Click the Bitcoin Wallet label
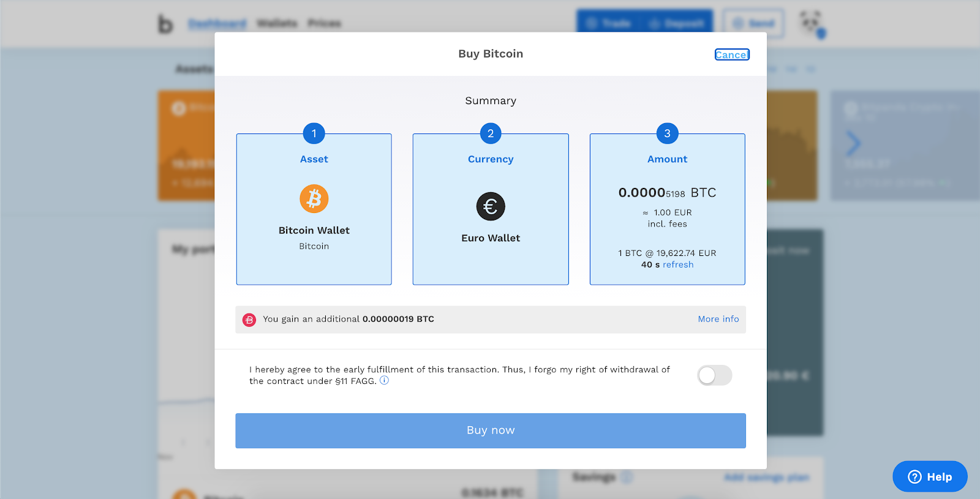 click(x=314, y=230)
